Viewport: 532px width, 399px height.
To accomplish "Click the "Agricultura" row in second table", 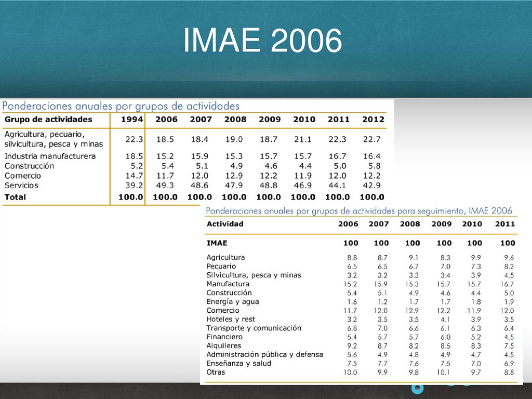I will pyautogui.click(x=225, y=258).
